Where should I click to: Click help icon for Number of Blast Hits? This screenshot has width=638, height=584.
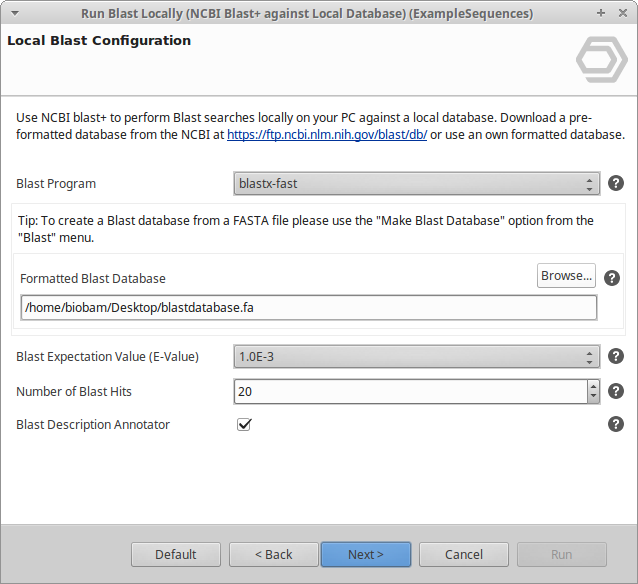click(x=616, y=391)
